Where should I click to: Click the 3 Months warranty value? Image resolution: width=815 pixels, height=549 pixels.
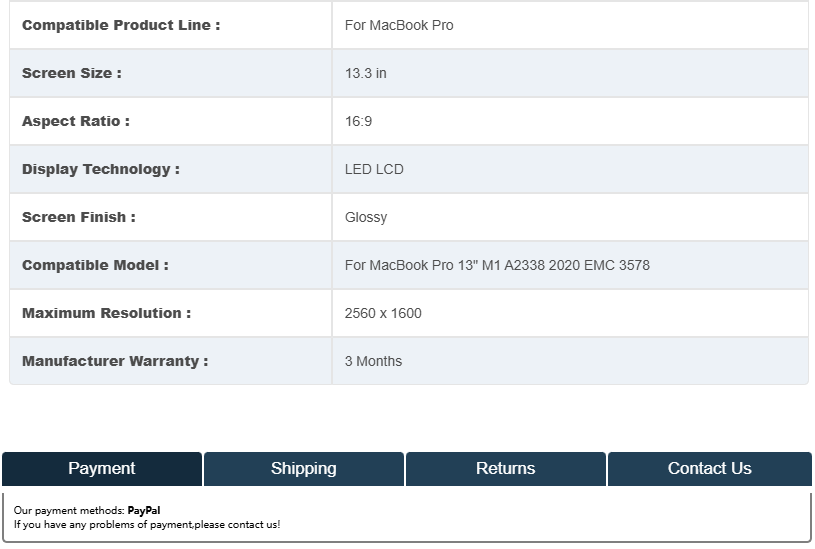373,361
